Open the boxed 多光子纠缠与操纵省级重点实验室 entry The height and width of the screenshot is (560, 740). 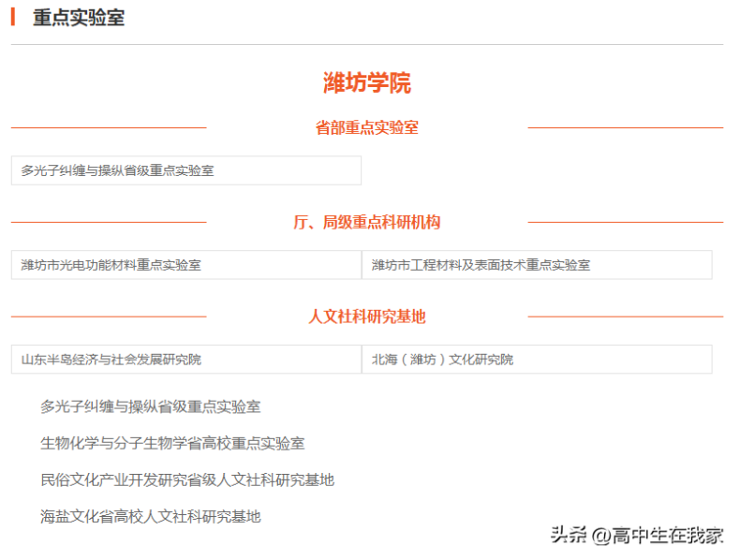tap(186, 170)
